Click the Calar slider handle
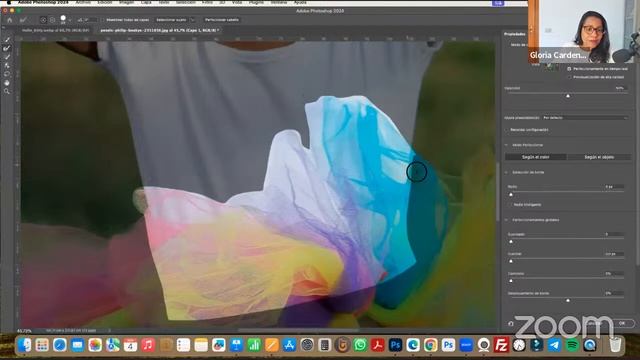The image size is (640, 360). point(511,261)
